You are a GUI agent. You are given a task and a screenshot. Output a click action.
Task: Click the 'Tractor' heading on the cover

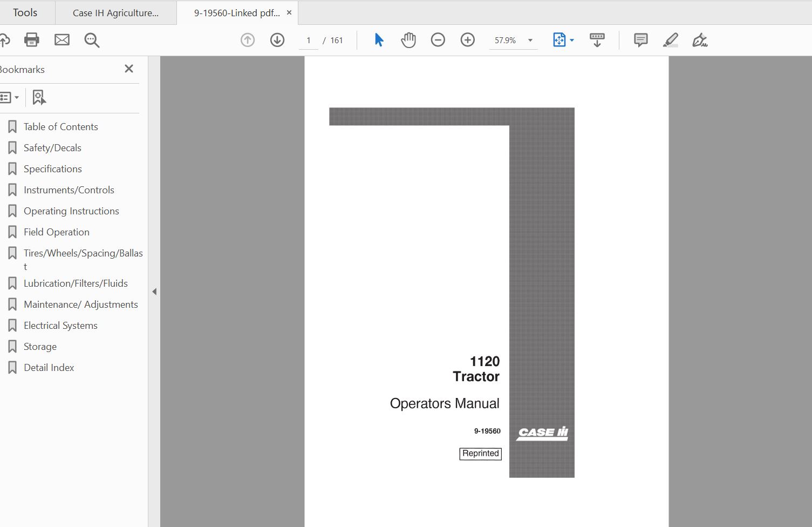pyautogui.click(x=476, y=376)
